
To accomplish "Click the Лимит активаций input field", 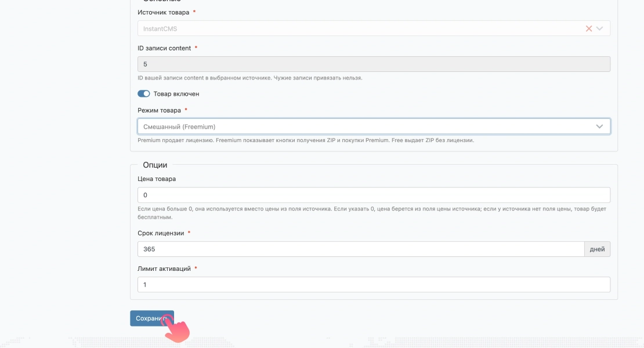I will [374, 285].
